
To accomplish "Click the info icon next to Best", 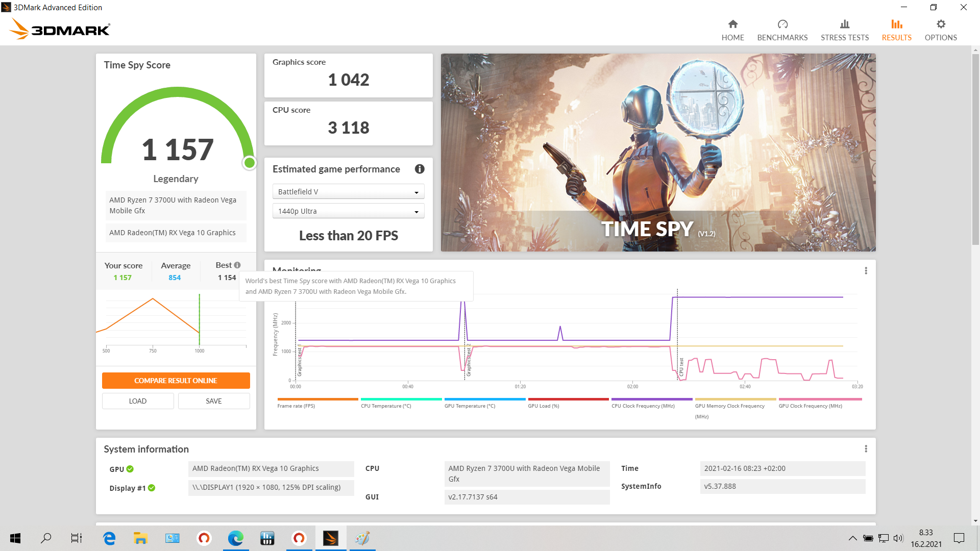I will click(x=237, y=265).
